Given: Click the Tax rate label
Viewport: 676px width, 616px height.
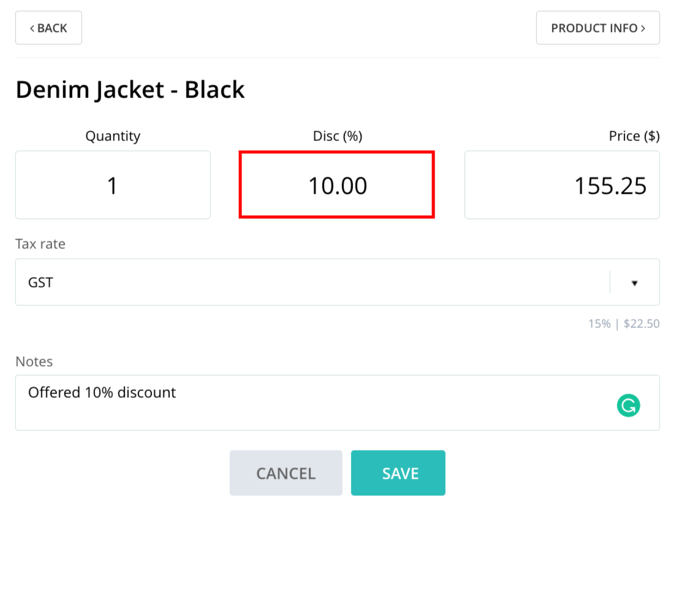Looking at the screenshot, I should [x=40, y=244].
